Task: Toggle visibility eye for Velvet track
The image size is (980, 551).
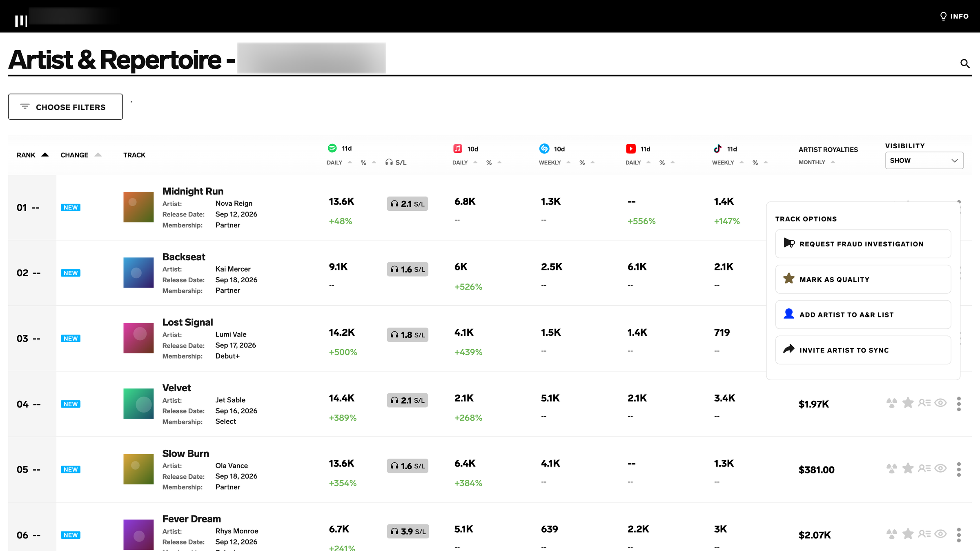Action: click(941, 403)
